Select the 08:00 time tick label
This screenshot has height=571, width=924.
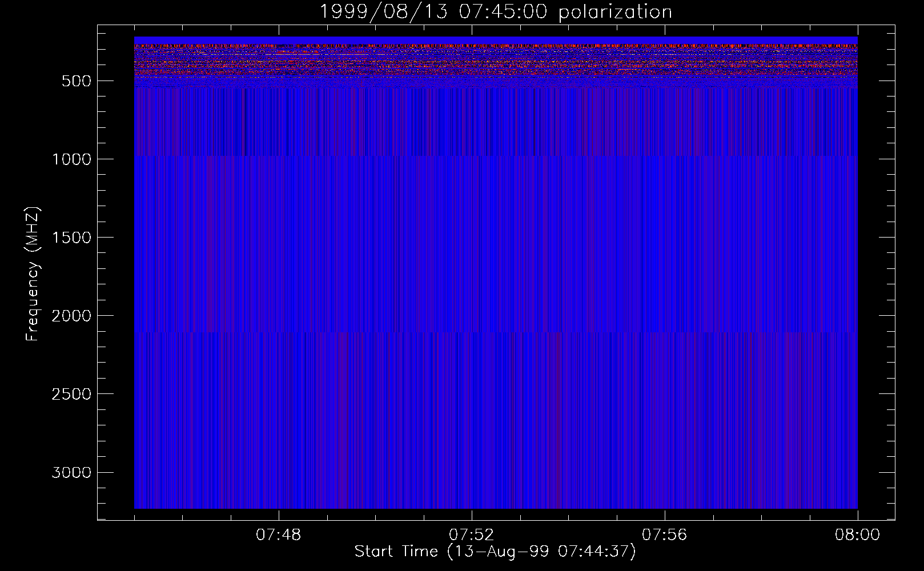pos(858,535)
